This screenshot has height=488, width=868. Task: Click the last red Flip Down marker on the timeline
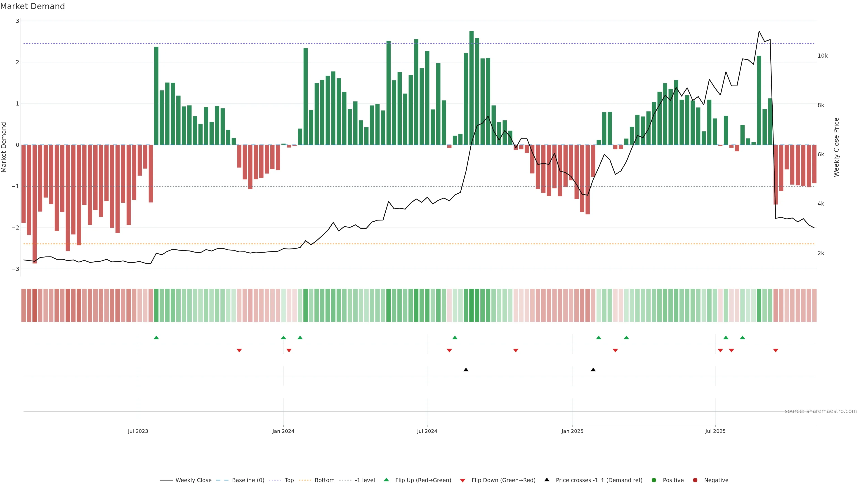pyautogui.click(x=776, y=351)
